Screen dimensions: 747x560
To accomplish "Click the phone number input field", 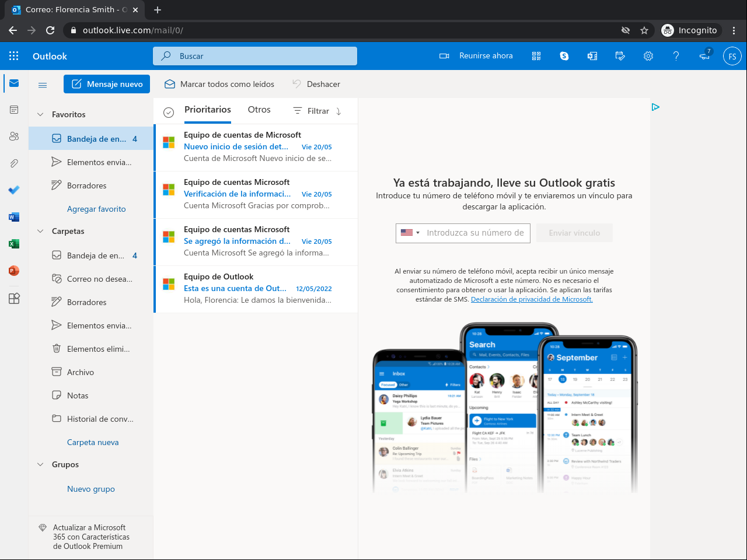I will coord(475,233).
